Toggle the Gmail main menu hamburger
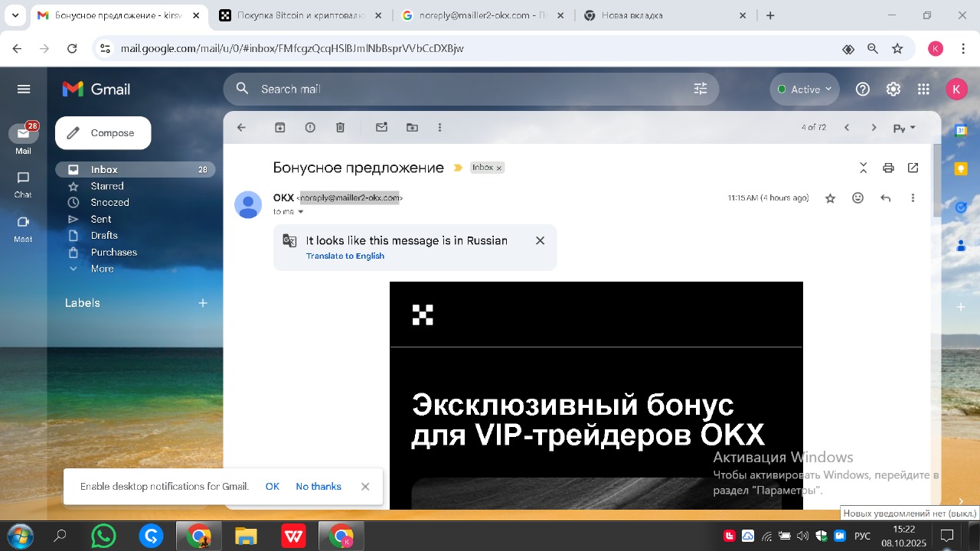Screen dimensions: 980x551 tap(24, 90)
